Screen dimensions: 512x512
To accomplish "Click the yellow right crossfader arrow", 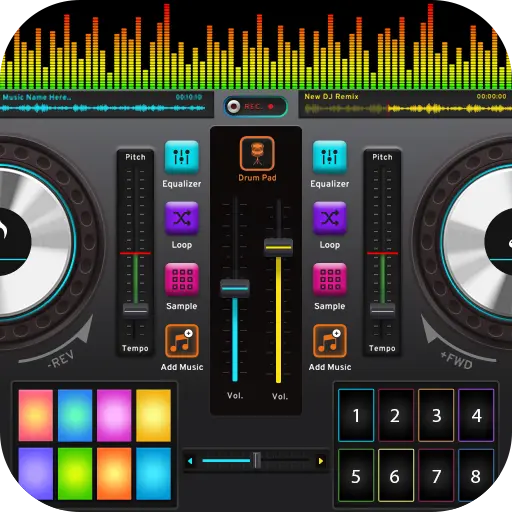I will [x=321, y=461].
